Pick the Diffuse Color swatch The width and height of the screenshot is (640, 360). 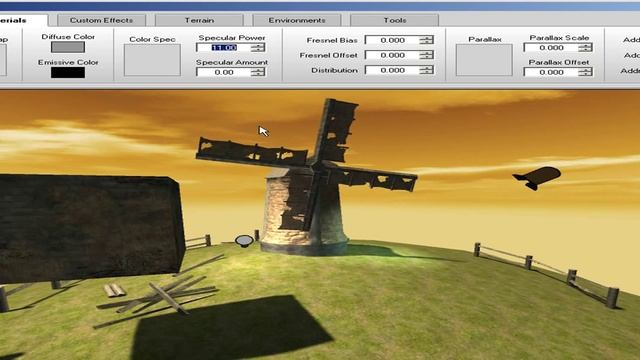[x=68, y=47]
